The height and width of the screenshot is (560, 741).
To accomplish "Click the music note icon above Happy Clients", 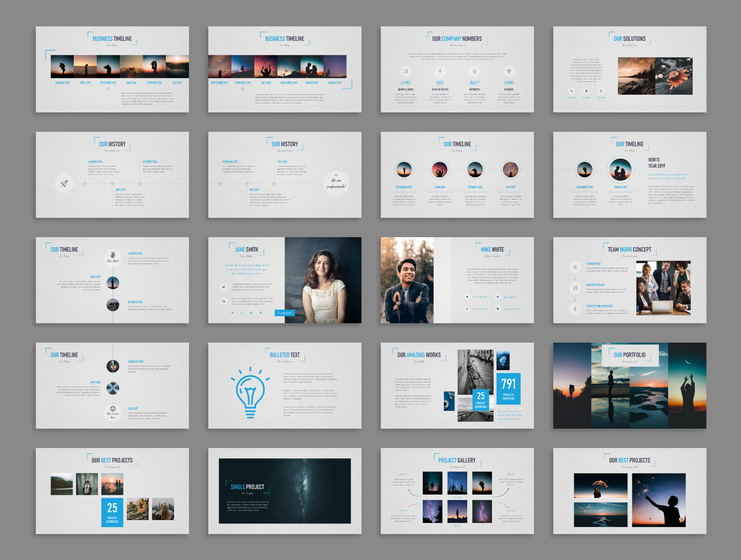I will click(x=405, y=71).
